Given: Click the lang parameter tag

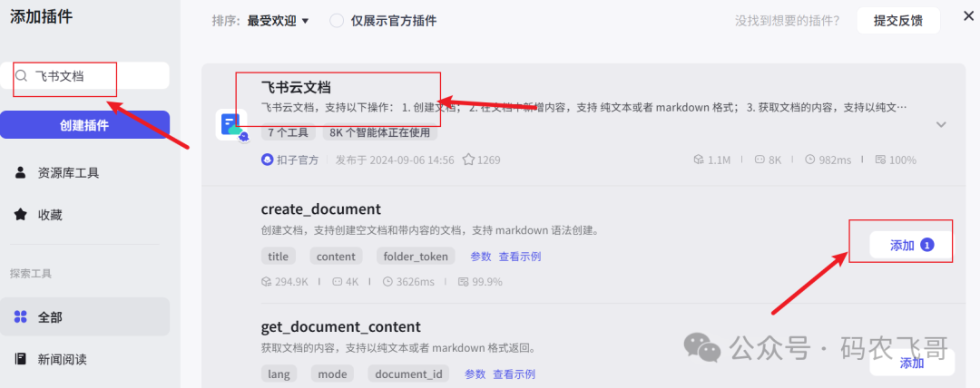Looking at the screenshot, I should (x=279, y=373).
